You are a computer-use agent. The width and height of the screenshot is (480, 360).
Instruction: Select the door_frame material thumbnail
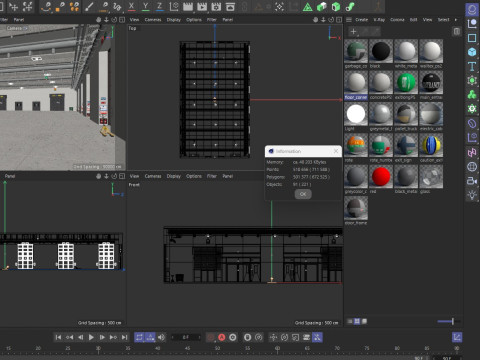click(x=356, y=208)
